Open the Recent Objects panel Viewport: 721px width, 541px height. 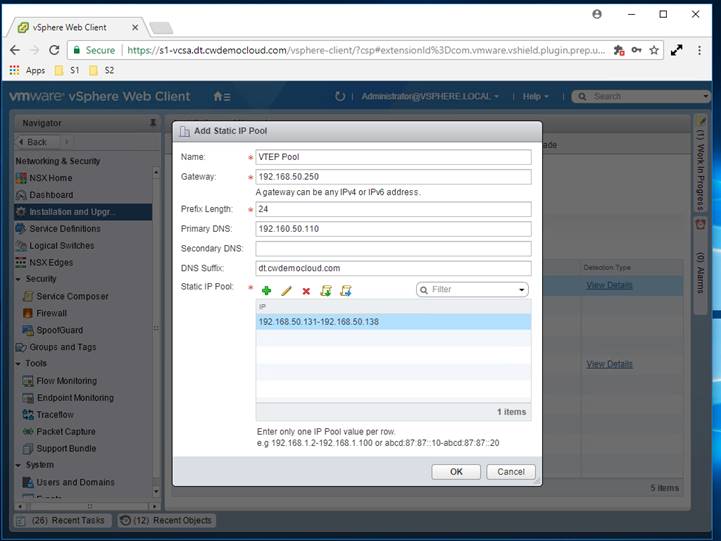pos(166,520)
